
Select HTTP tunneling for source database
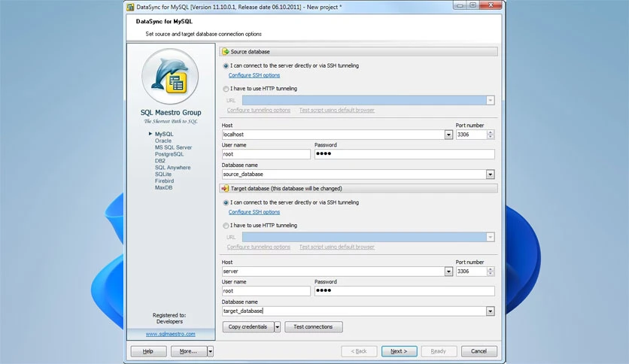tap(226, 89)
